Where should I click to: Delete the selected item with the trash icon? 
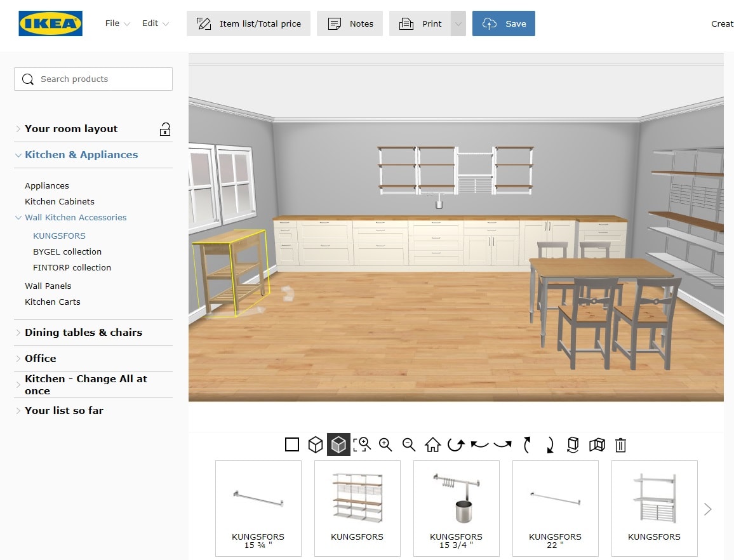coord(620,444)
